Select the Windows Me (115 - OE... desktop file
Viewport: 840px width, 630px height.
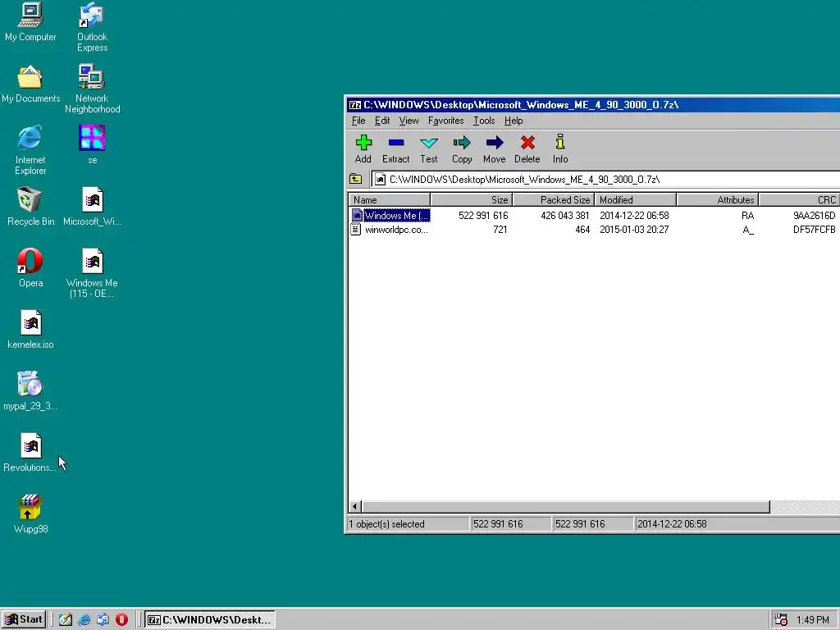(x=92, y=273)
